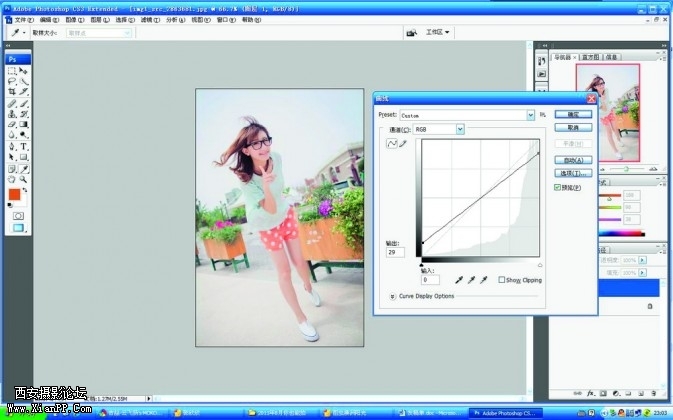Viewport: 673px width, 420px height.
Task: Pick the white point eyedropper in Curves
Action: click(484, 280)
